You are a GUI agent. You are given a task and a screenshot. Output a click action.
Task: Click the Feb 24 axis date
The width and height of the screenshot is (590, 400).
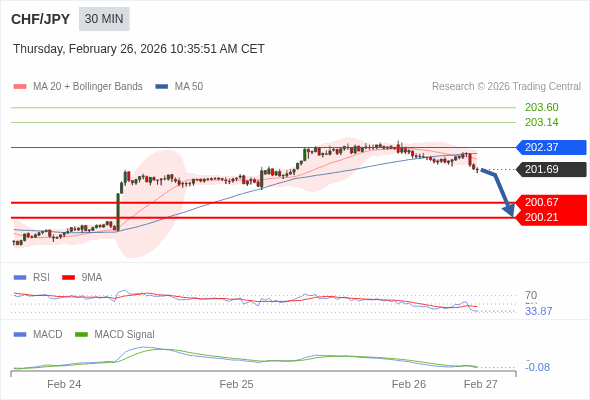click(x=64, y=385)
